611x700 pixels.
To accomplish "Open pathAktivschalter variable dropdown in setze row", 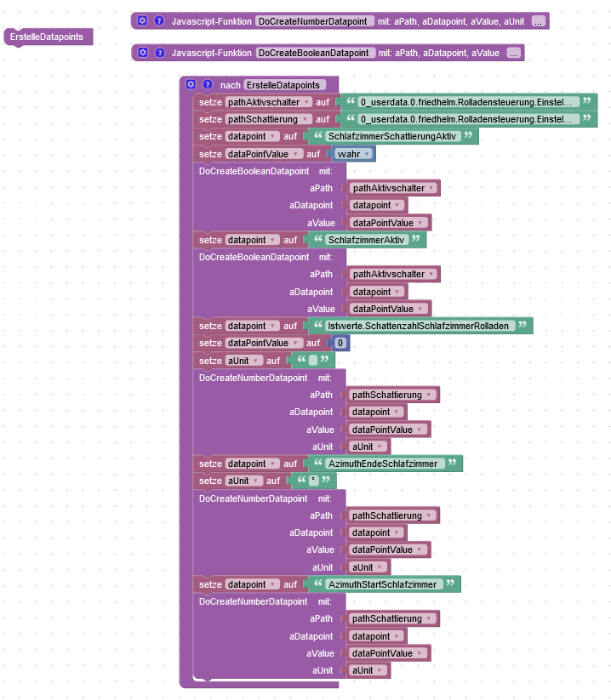I will pyautogui.click(x=268, y=102).
